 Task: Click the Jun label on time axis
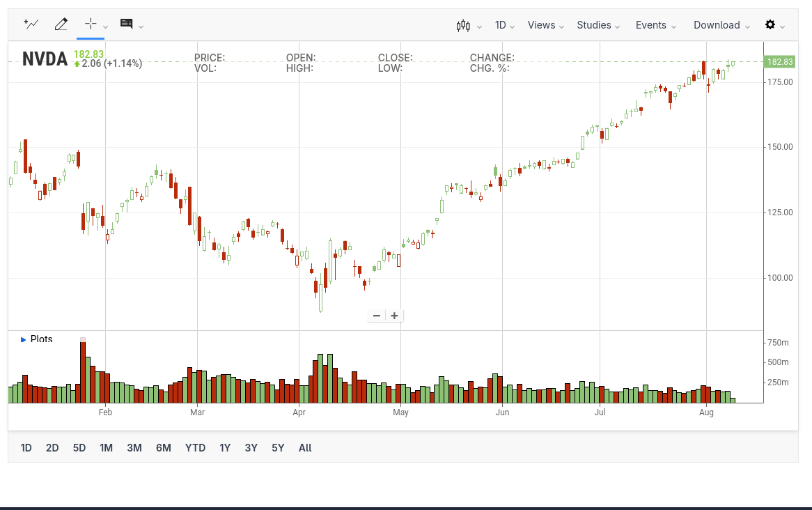pos(502,412)
